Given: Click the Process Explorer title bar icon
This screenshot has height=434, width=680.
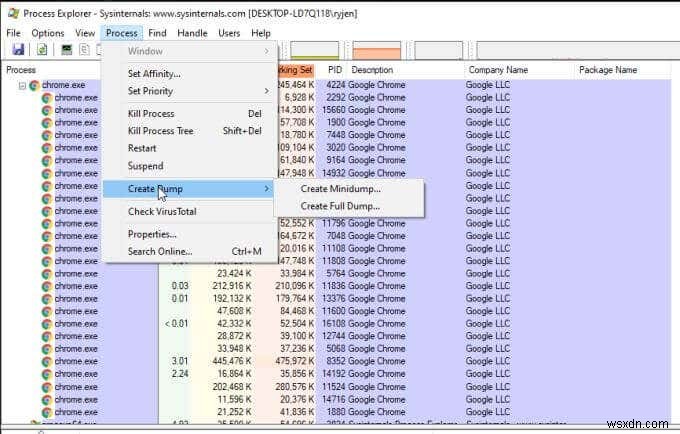Looking at the screenshot, I should [x=13, y=13].
